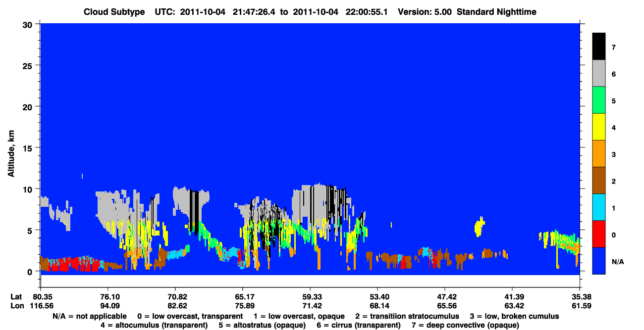Image resolution: width=644 pixels, height=330 pixels.
Task: Click the colorbar 'N/A' label
Action: [618, 261]
